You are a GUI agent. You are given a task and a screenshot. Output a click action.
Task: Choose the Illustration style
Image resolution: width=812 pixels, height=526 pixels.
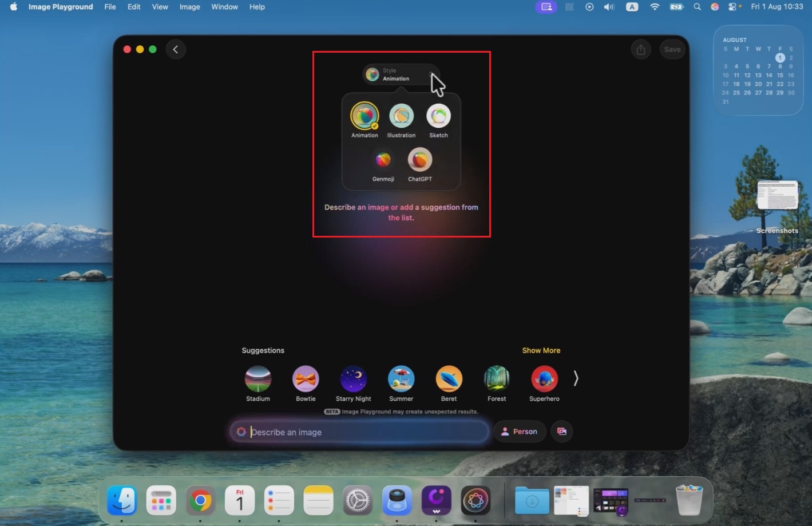coord(401,120)
